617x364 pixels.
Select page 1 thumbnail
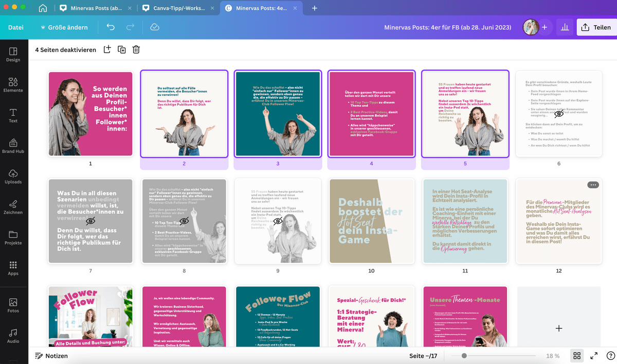(90, 114)
